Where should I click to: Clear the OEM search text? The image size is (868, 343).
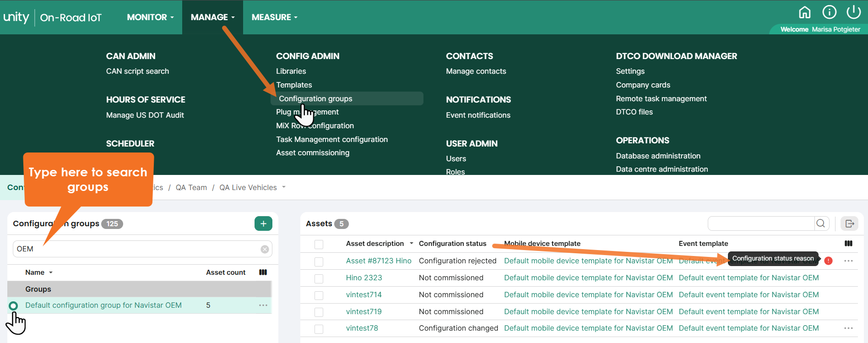pyautogui.click(x=265, y=249)
